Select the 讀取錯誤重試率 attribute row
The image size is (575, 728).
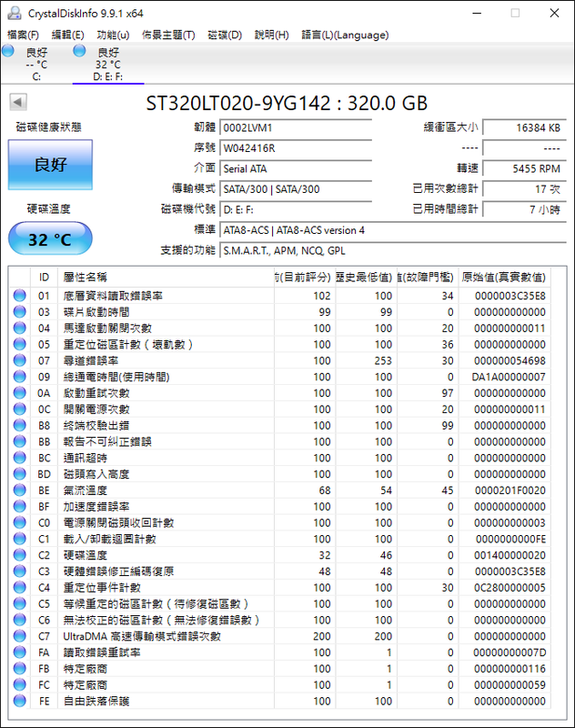(x=280, y=652)
